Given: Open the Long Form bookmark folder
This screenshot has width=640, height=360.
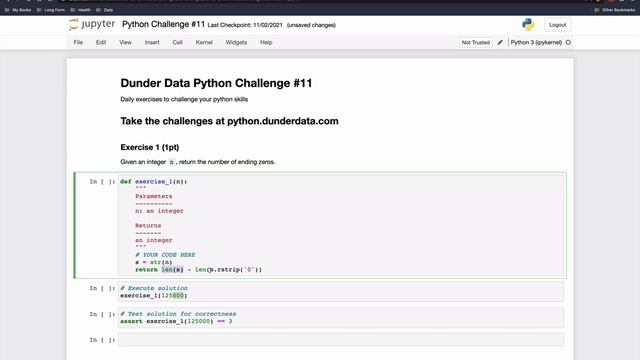Looking at the screenshot, I should (x=51, y=10).
